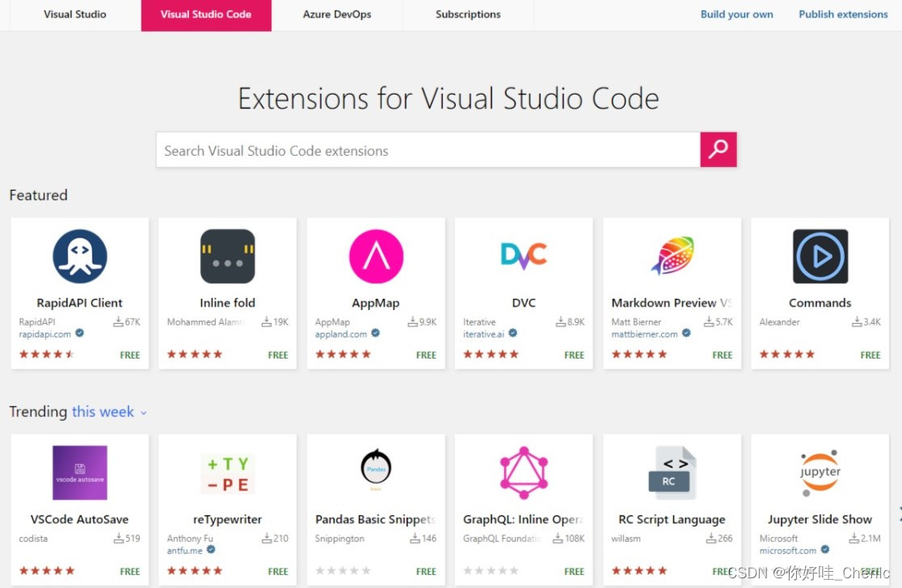902x588 pixels.
Task: Select the RC Script Language icon
Action: click(671, 472)
